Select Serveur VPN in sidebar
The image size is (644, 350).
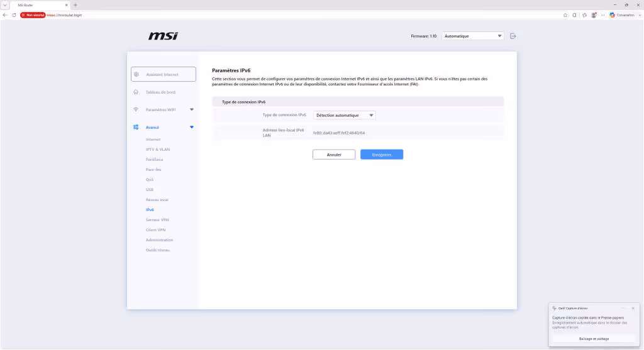coord(157,220)
